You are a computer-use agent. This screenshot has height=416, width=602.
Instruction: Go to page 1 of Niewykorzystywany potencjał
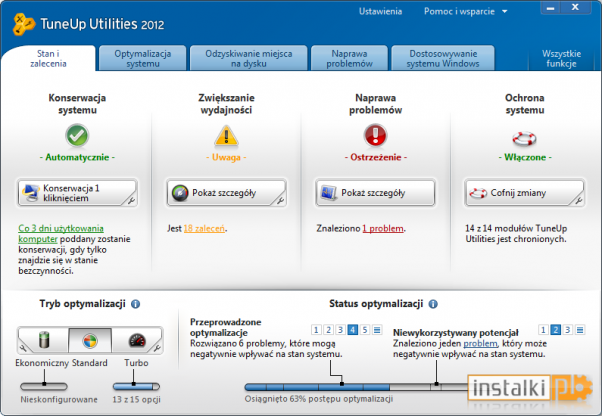click(543, 330)
